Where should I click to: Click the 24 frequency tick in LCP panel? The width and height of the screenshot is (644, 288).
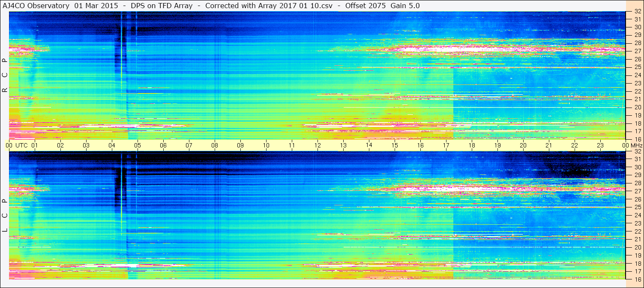tap(637, 215)
